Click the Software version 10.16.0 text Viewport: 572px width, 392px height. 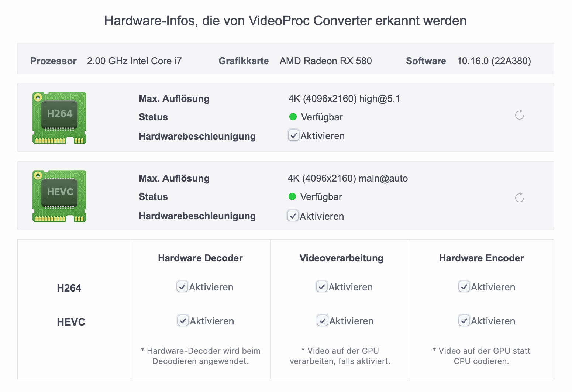[x=494, y=61]
